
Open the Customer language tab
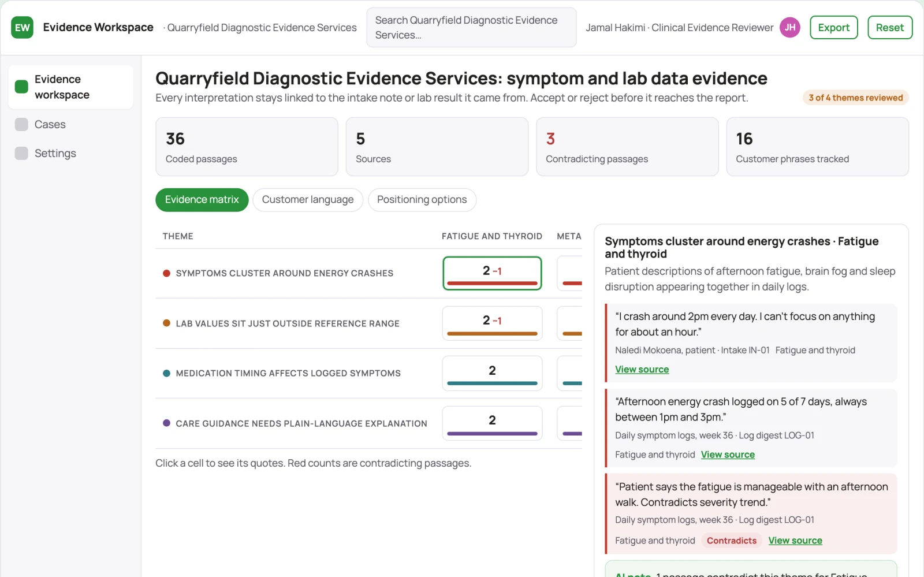click(x=308, y=200)
